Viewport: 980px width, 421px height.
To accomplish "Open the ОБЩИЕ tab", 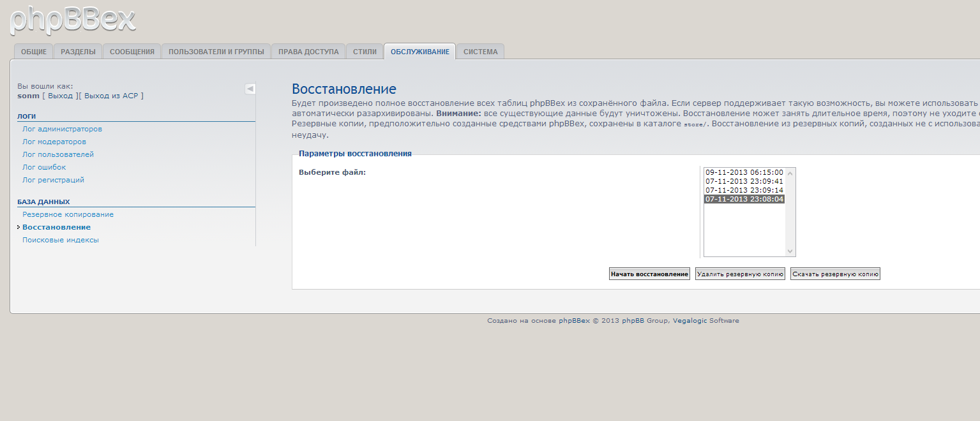I will tap(33, 52).
